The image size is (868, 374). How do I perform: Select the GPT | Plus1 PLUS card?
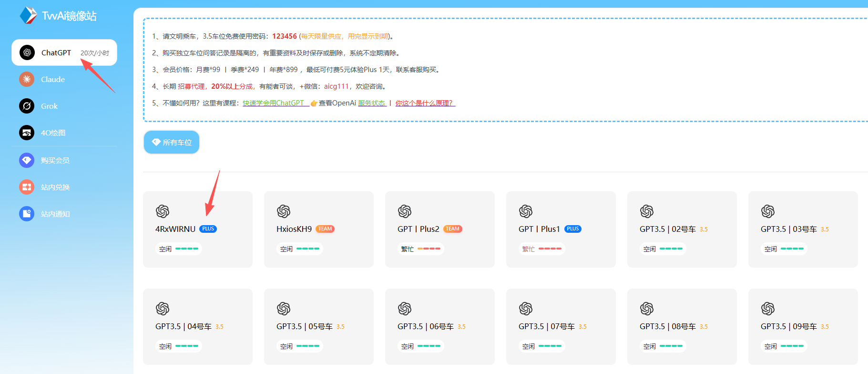[561, 229]
